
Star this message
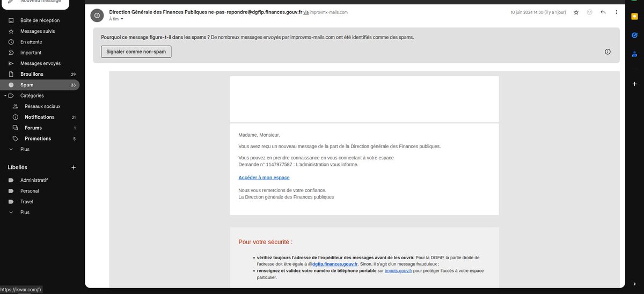576,12
